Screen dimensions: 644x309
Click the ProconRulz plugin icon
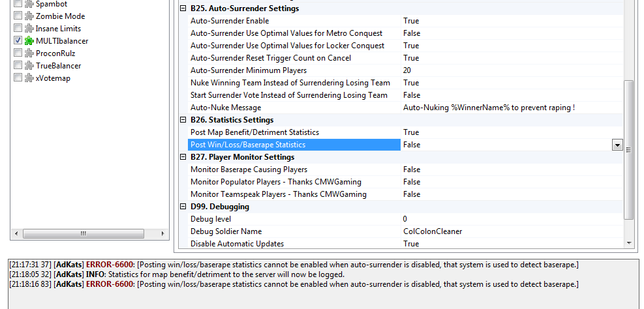click(x=29, y=53)
